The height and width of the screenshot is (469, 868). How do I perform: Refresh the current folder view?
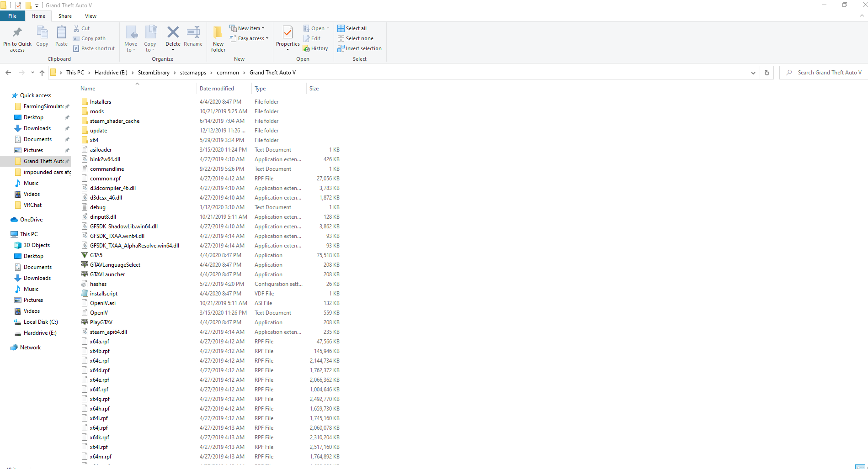pos(767,73)
